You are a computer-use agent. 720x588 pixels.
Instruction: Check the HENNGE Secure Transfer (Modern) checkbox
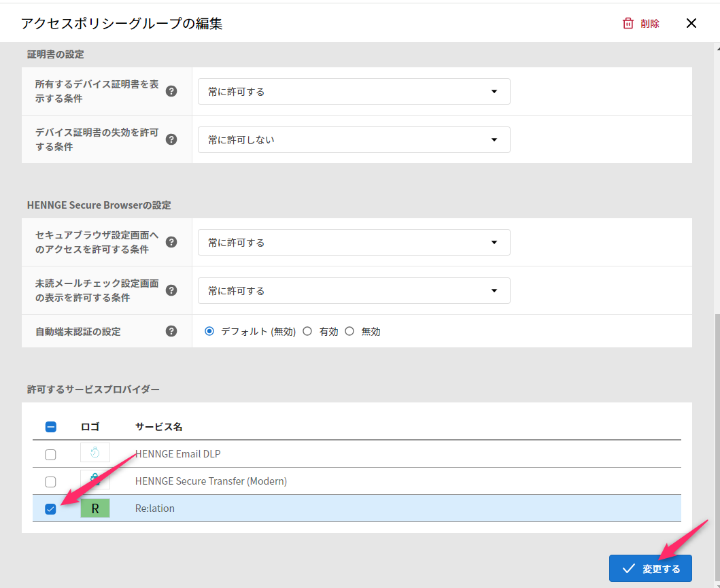(50, 481)
